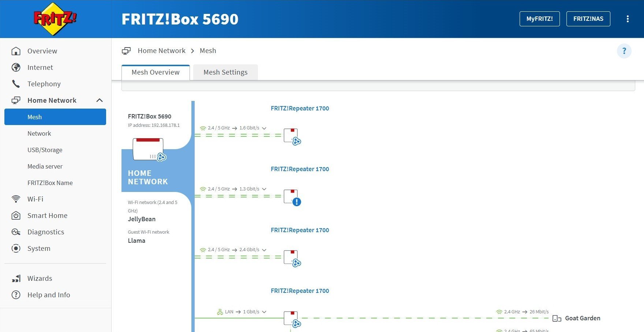
Task: Click the breadcrumb Home Network icon
Action: coord(126,51)
